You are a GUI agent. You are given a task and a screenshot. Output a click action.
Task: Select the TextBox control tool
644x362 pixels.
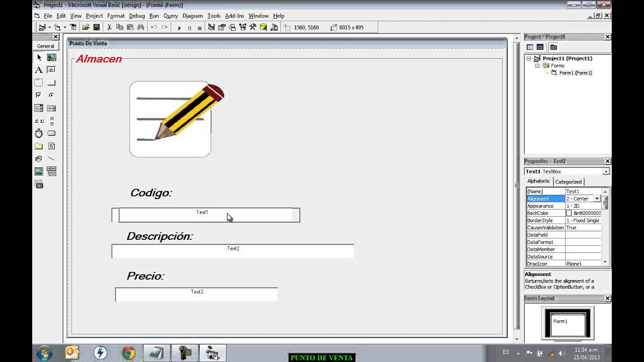51,70
